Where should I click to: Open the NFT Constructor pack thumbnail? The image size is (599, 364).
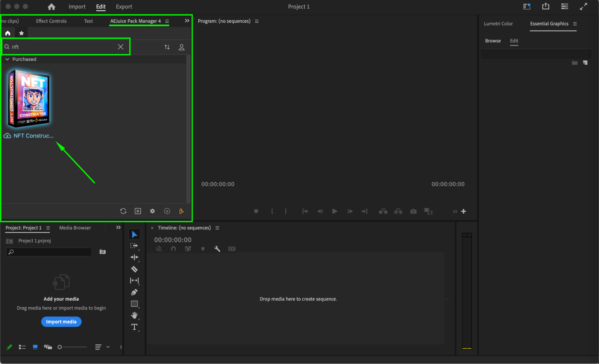[29, 99]
